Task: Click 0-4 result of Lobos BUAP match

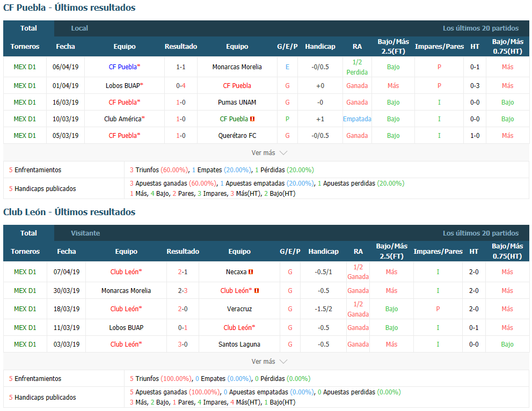Action: click(x=181, y=86)
